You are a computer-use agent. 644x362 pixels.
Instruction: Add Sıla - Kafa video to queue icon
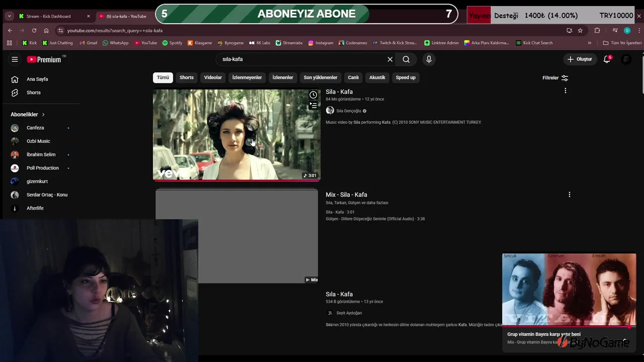313,106
